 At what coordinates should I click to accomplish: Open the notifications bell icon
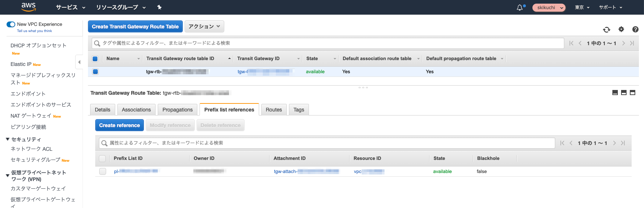tap(520, 8)
